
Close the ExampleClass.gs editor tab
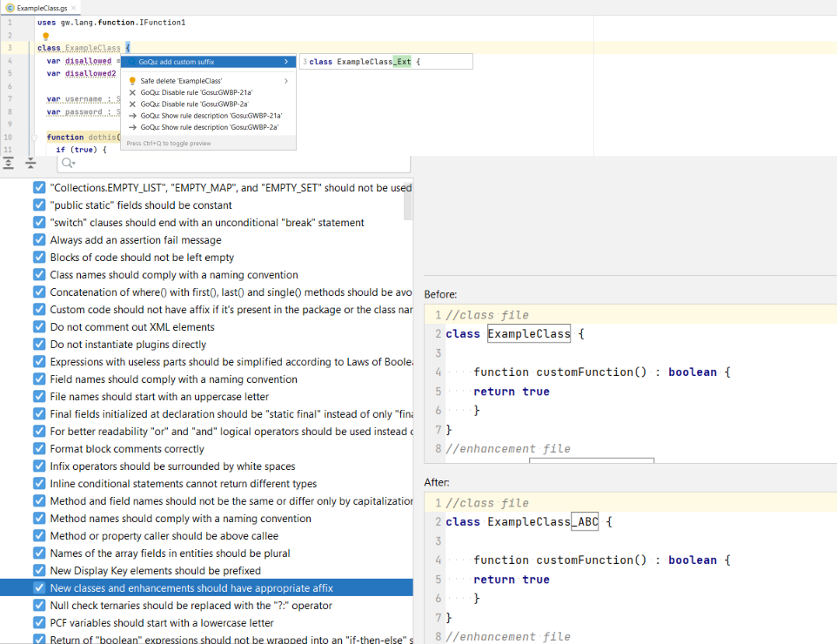click(x=75, y=7)
